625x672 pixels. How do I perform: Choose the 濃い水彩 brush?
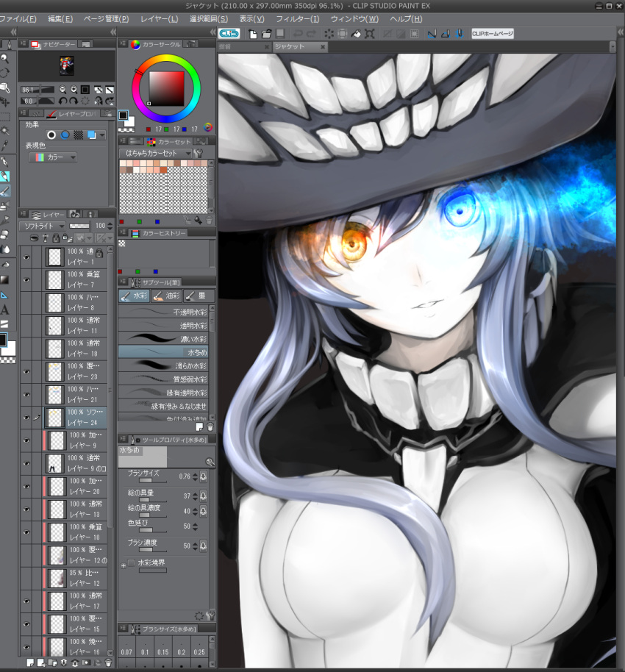163,338
